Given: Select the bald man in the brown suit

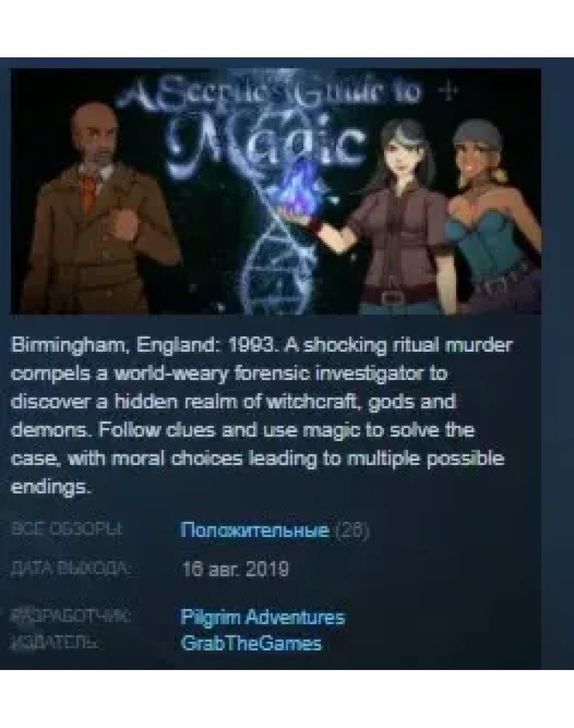Looking at the screenshot, I should [103, 210].
